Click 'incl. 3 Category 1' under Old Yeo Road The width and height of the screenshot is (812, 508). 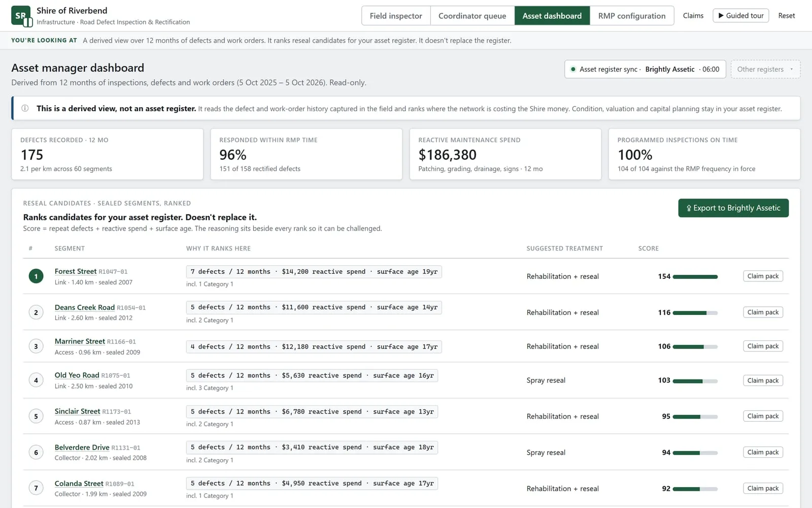210,388
